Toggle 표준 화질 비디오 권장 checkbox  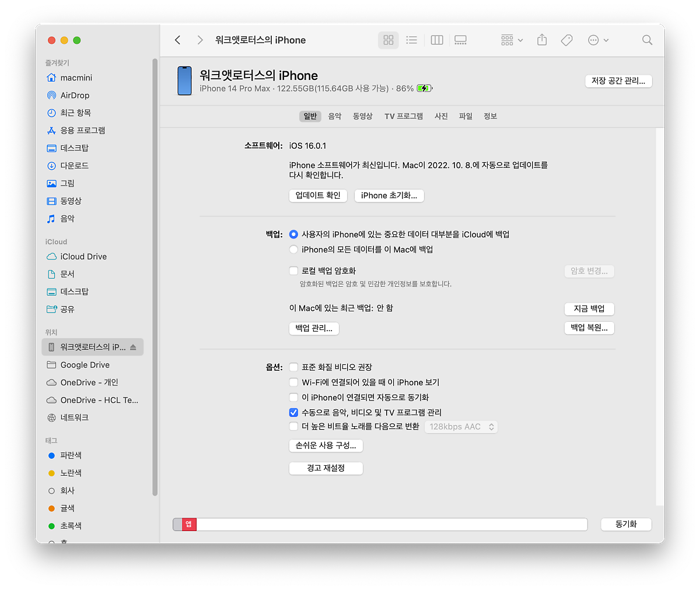293,367
